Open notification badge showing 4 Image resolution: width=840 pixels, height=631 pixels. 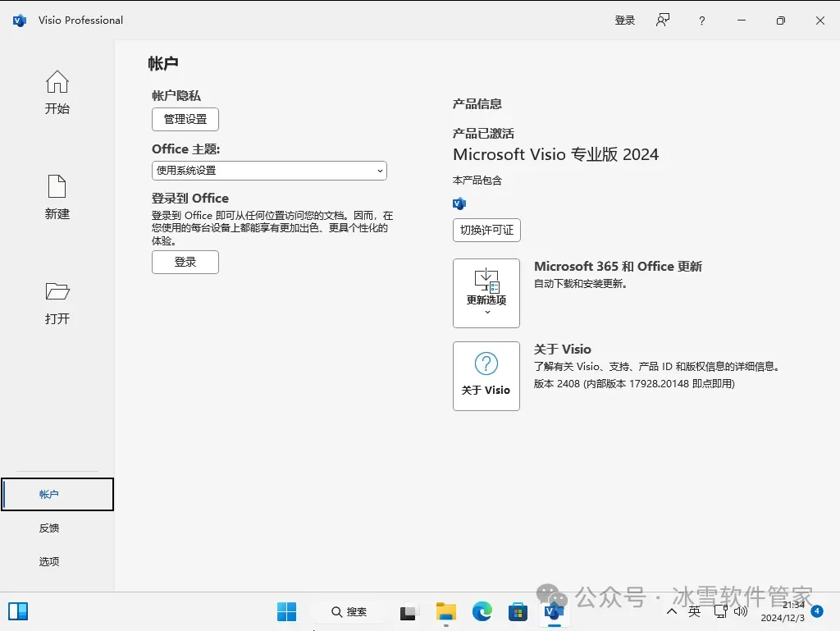pyautogui.click(x=817, y=611)
